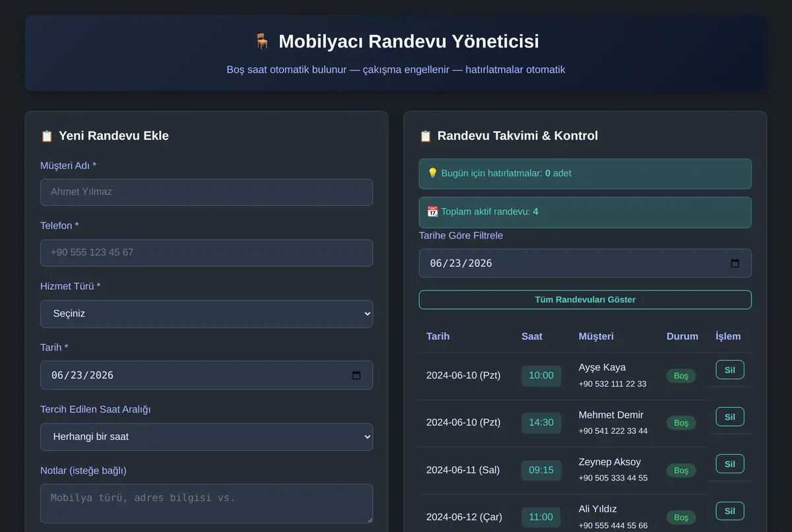Screen dimensions: 792x532
Task: Open calendar picker in Tarih form field
Action: point(356,375)
